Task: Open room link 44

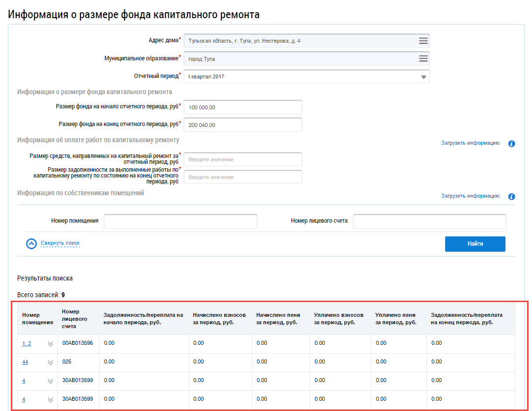Action: 25,362
